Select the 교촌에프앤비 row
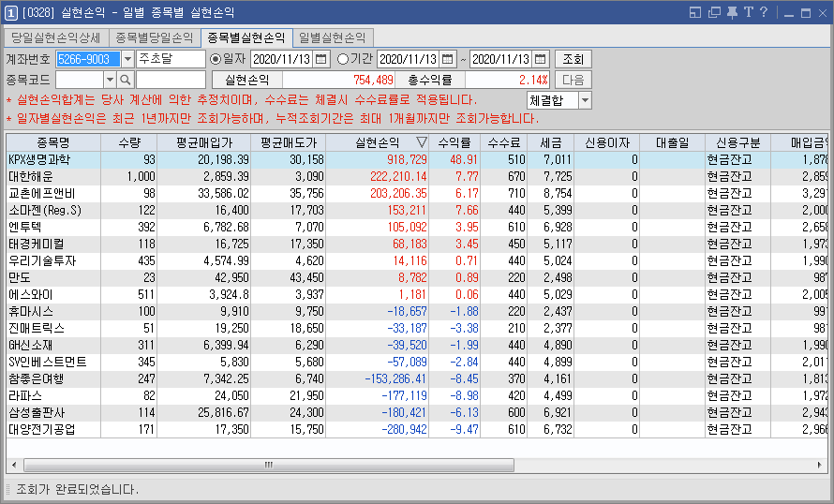834x504 pixels. pos(417,194)
